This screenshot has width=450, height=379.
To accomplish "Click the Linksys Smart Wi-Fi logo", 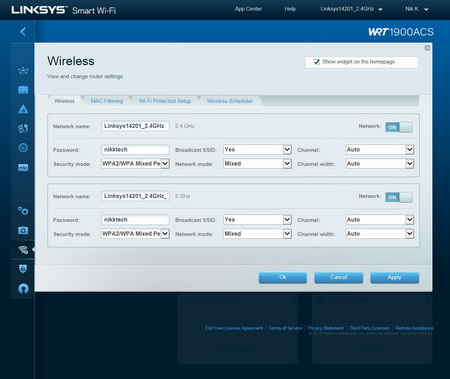I will (x=64, y=10).
